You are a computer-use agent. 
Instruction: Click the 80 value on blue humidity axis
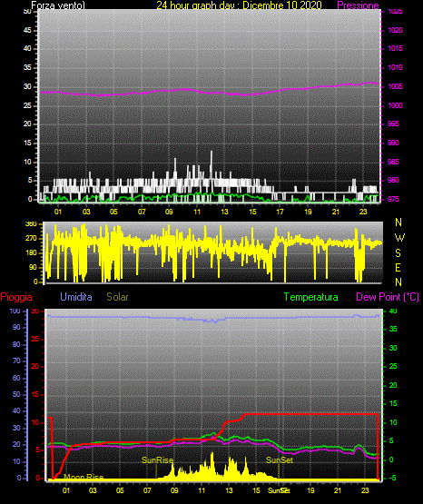(16, 344)
